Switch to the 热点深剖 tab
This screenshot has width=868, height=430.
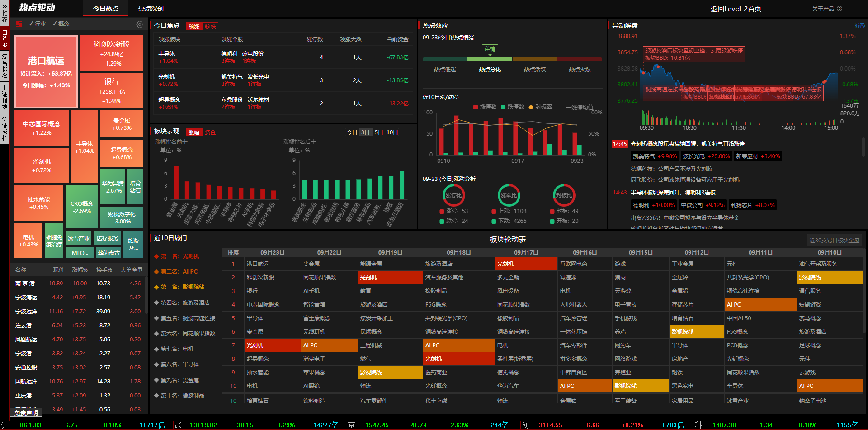point(151,9)
